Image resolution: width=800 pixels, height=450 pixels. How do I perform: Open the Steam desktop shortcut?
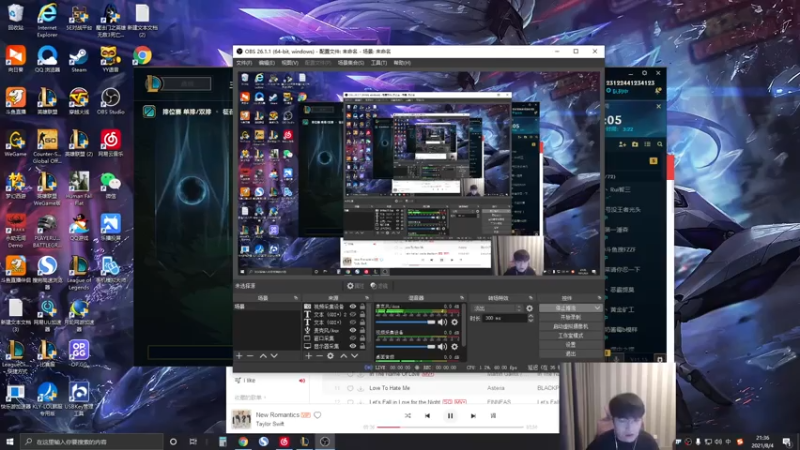79,60
